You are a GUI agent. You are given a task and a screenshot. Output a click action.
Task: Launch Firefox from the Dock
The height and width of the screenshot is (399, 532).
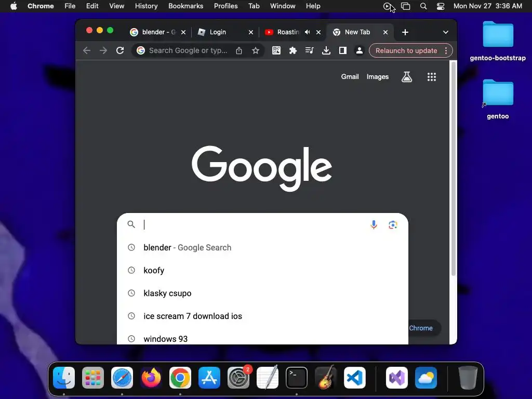[x=151, y=378]
